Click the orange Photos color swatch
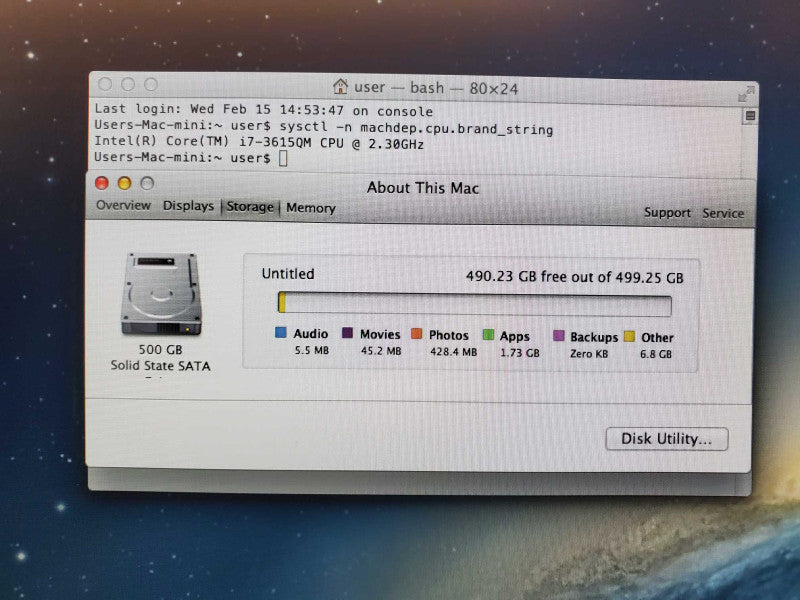Viewport: 800px width, 600px height. 416,334
